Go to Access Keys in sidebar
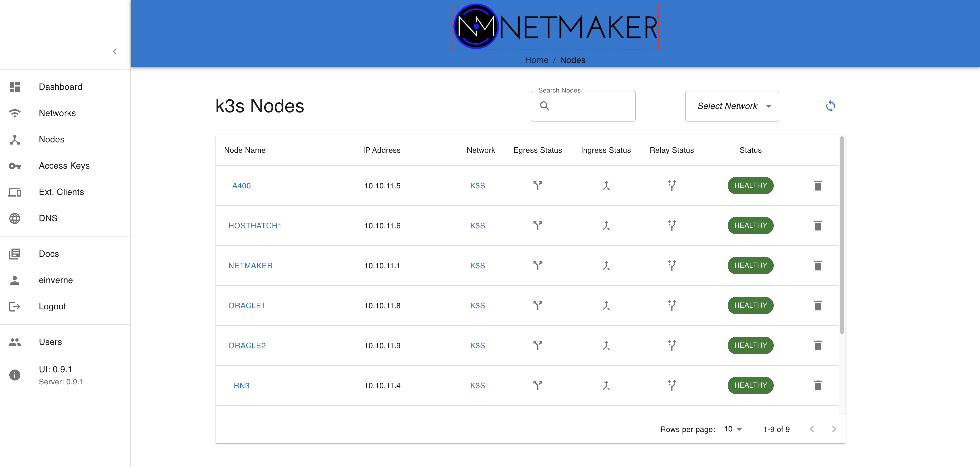Screen dimensions: 980x467 (x=64, y=166)
